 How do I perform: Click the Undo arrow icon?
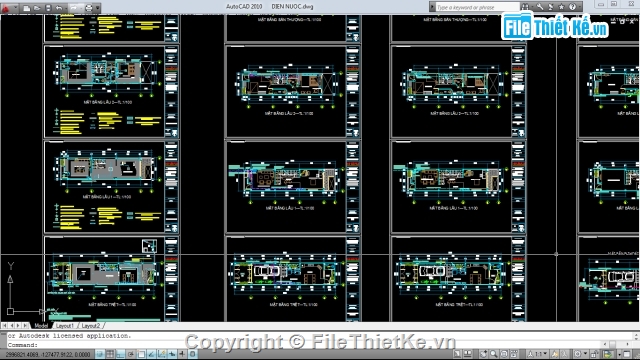tap(59, 8)
